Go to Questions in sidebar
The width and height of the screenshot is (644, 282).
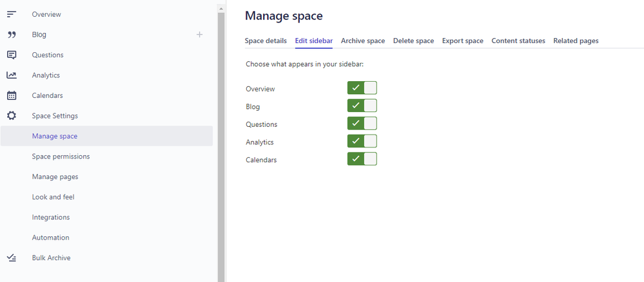pos(48,55)
